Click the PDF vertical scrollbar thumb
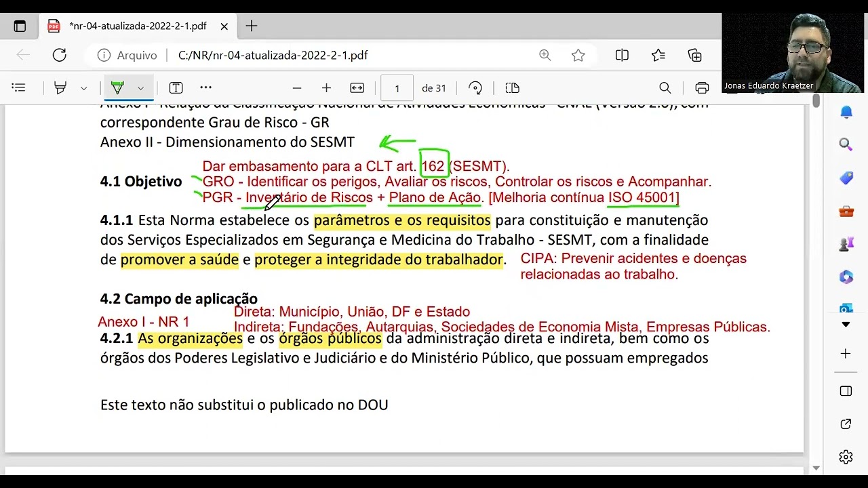The height and width of the screenshot is (488, 868). [816, 101]
